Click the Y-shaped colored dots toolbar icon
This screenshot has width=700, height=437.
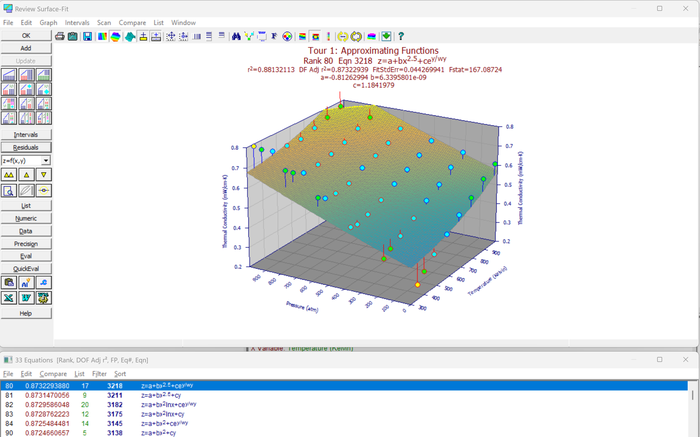(249, 37)
